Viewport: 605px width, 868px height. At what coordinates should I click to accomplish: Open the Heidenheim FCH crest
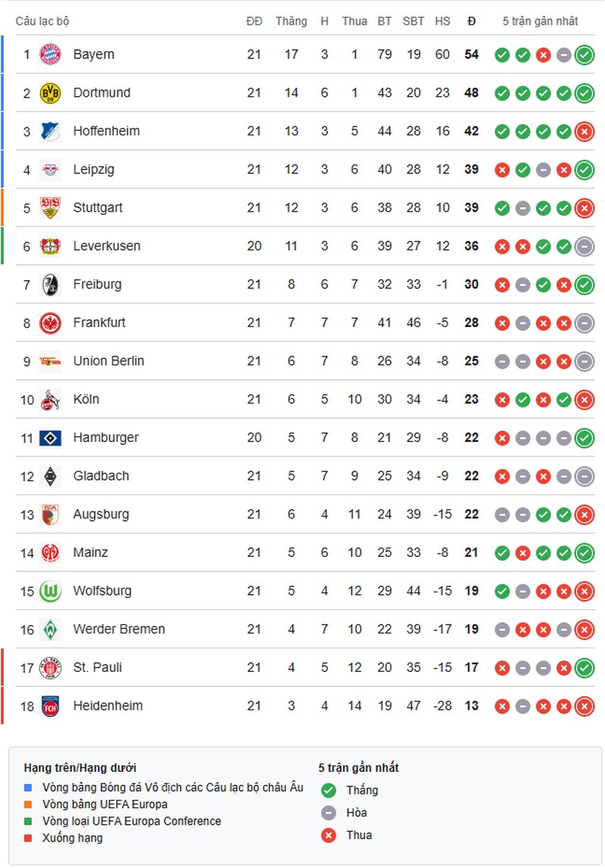51,705
